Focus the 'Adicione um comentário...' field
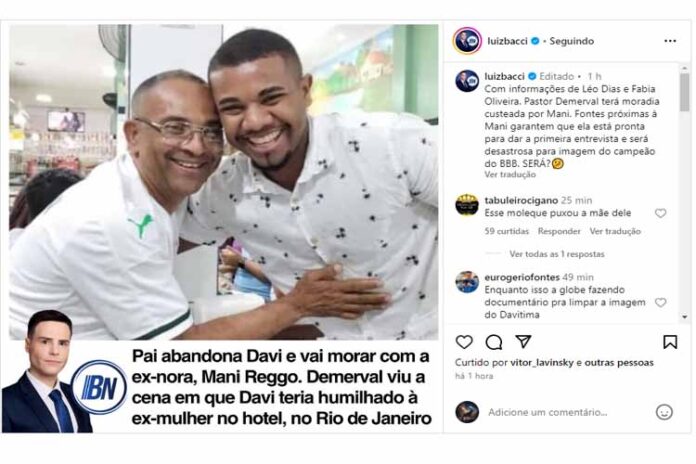Image resolution: width=696 pixels, height=464 pixels. (x=547, y=412)
